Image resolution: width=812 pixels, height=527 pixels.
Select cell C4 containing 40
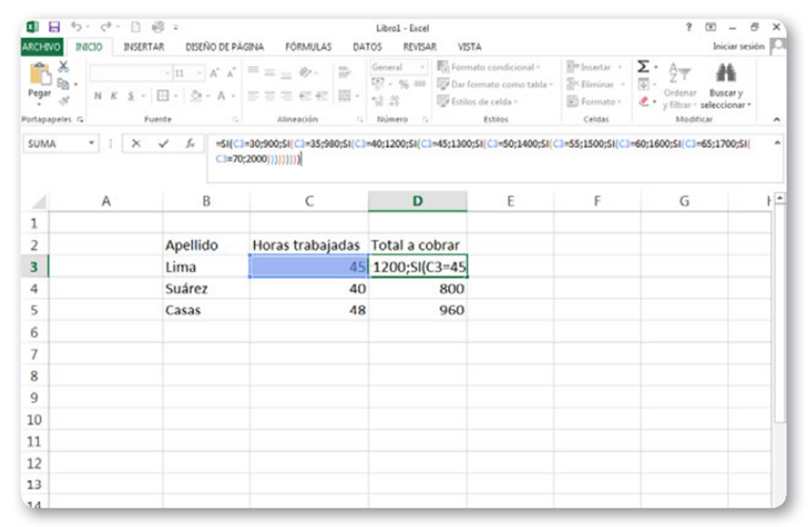point(309,288)
